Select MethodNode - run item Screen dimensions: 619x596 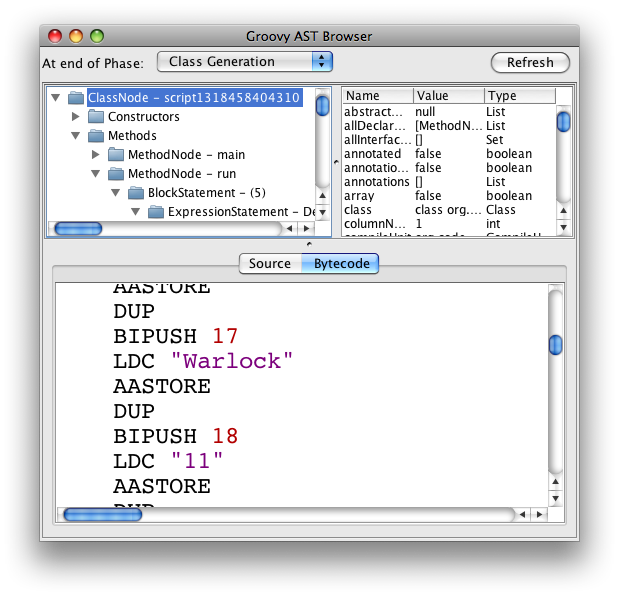click(182, 173)
